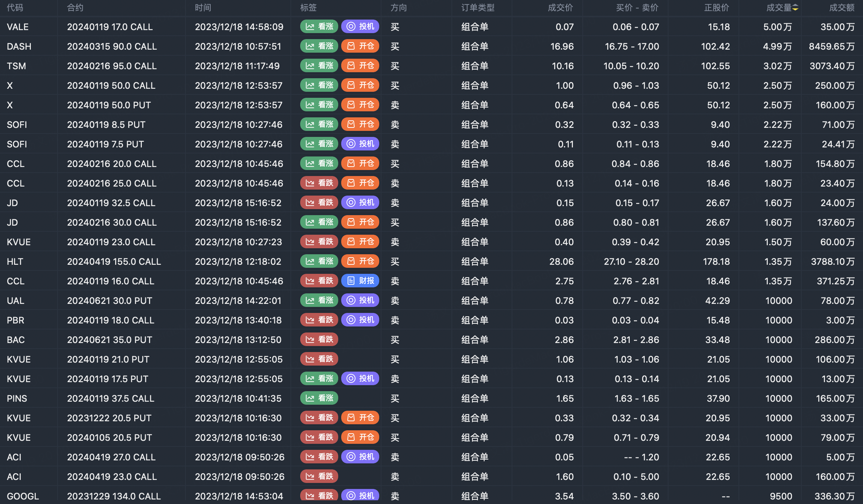This screenshot has height=504, width=863.
Task: Click the 订单类型 column header
Action: (x=478, y=8)
